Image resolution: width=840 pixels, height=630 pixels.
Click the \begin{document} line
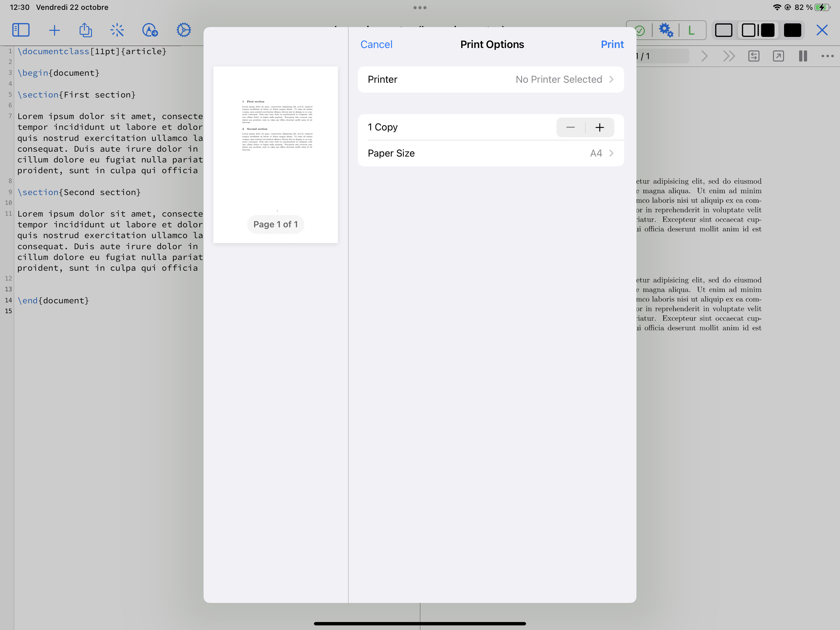pos(58,73)
